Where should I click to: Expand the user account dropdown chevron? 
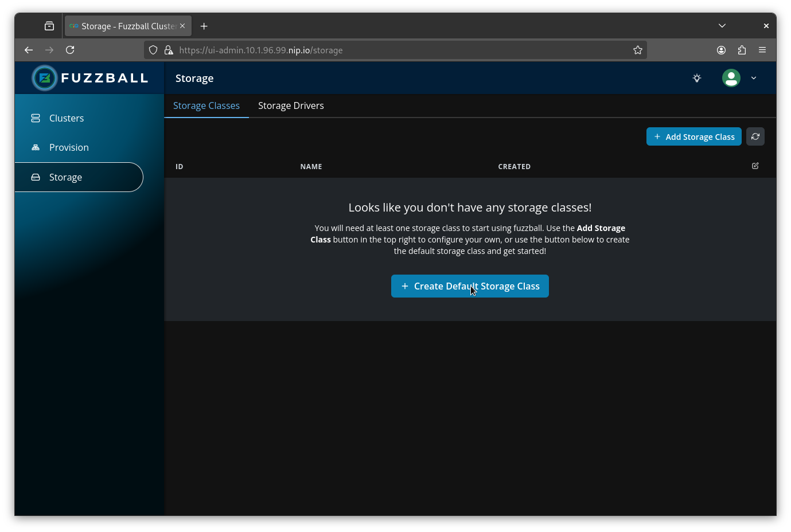tap(754, 78)
